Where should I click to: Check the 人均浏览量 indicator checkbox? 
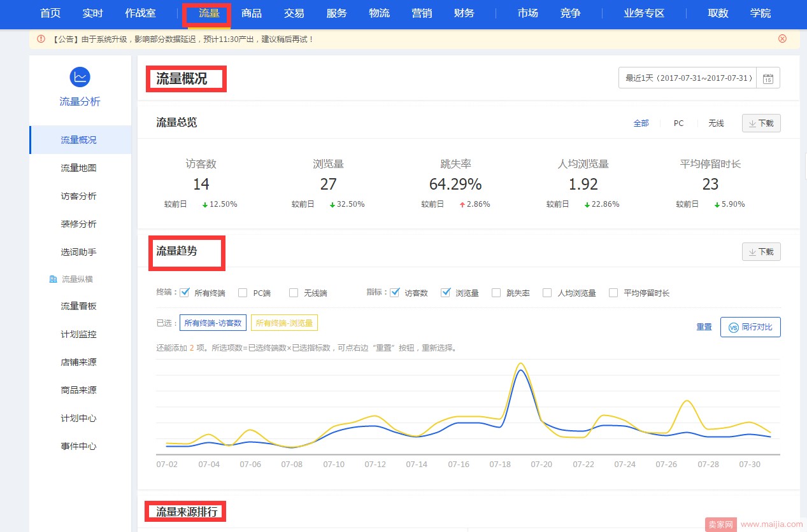pyautogui.click(x=547, y=293)
